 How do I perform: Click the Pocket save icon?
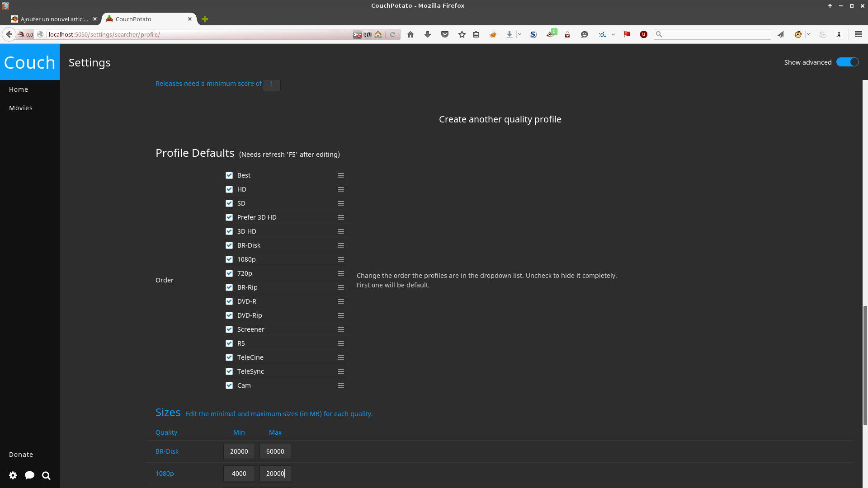(x=445, y=34)
